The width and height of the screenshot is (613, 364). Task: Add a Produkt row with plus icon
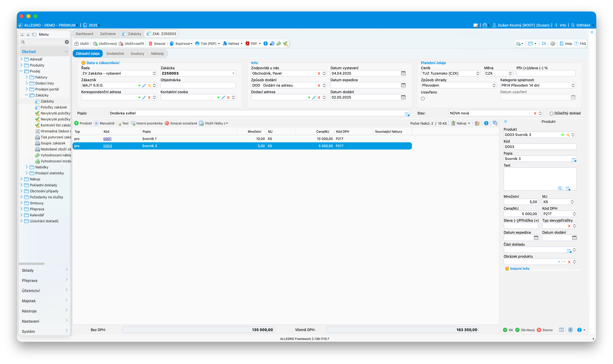pos(83,123)
